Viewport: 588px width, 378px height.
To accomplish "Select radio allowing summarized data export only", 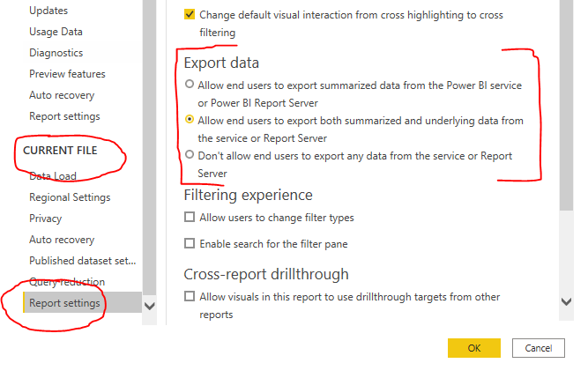I will (x=190, y=84).
